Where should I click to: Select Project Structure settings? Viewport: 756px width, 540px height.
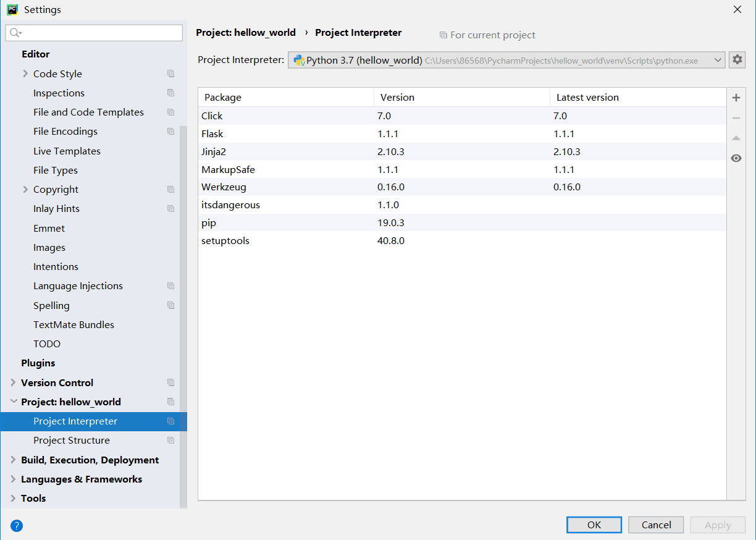[x=72, y=440]
